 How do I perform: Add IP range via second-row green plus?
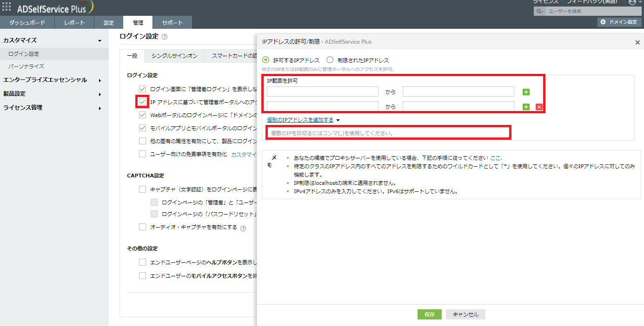[x=526, y=107]
